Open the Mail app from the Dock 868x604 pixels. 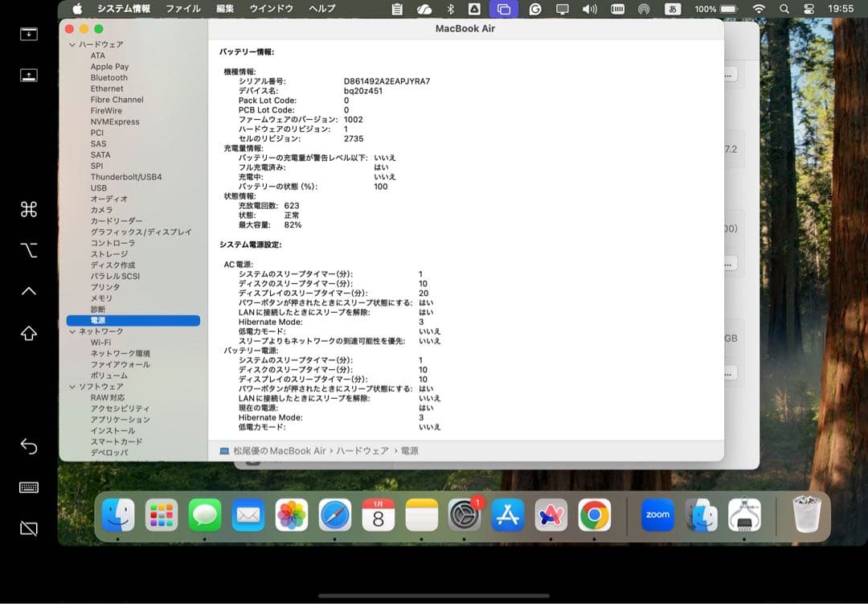248,516
